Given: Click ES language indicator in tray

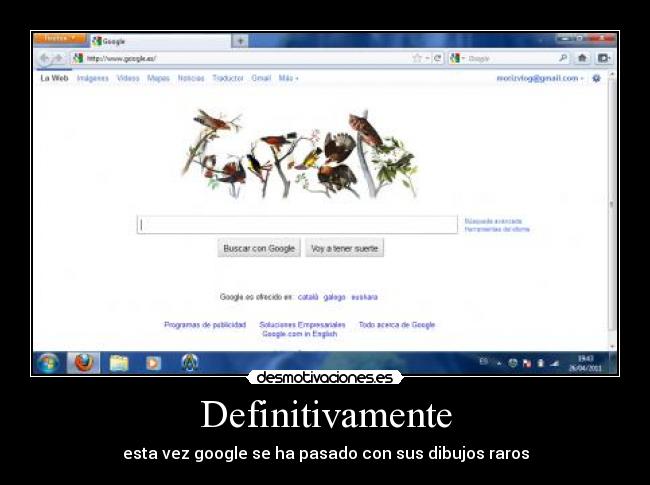Looking at the screenshot, I should tap(483, 362).
